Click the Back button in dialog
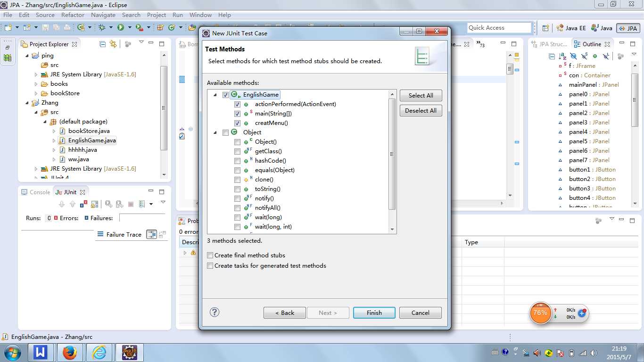Image resolution: width=644 pixels, height=362 pixels. [285, 313]
